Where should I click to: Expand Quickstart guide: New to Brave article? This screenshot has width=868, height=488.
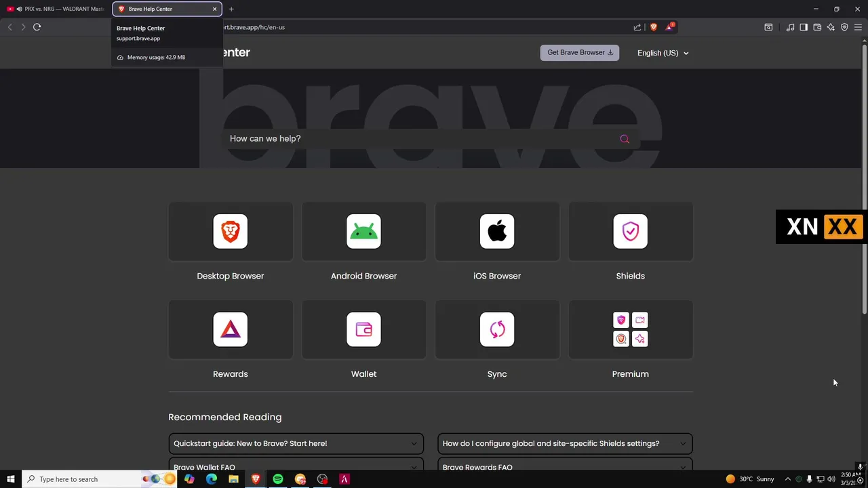296,443
